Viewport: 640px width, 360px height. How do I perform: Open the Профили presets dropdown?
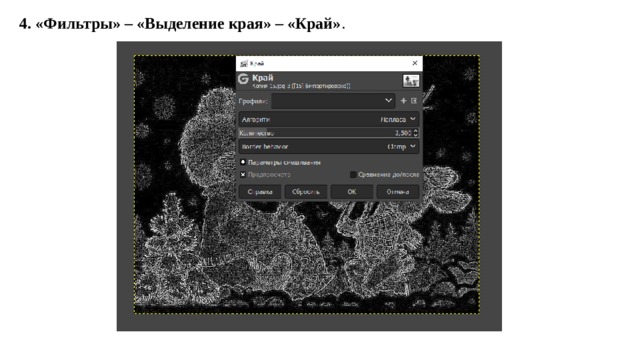click(333, 101)
